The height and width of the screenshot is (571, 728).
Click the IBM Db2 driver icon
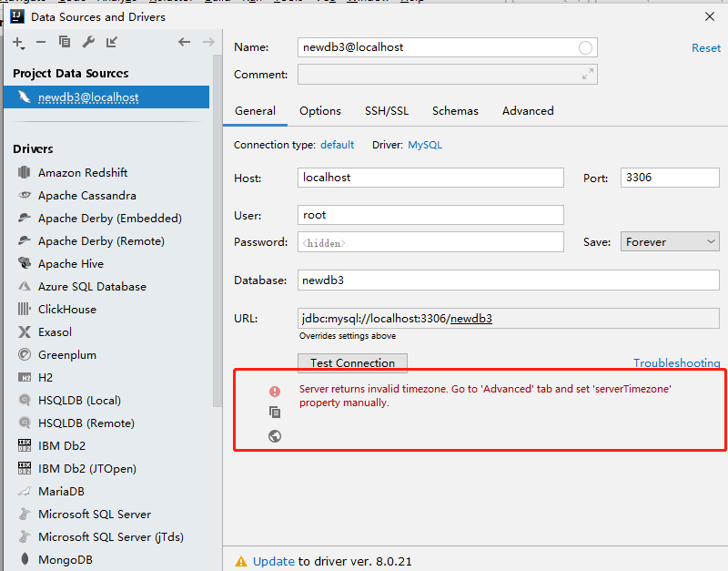[25, 445]
